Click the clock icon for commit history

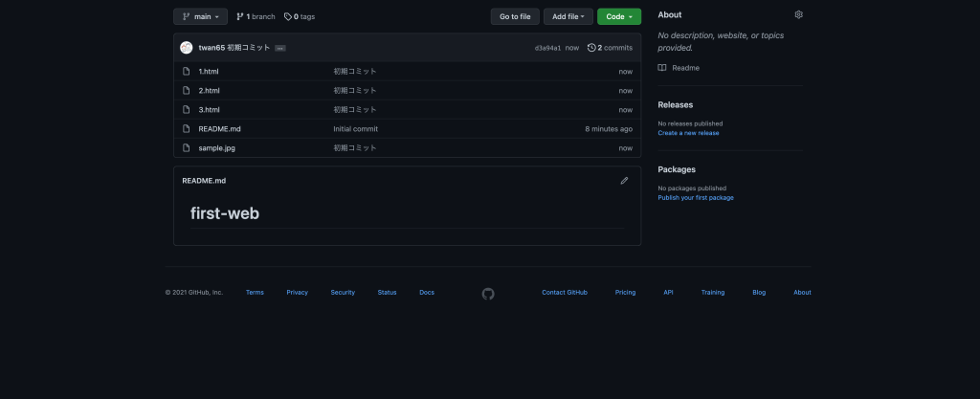click(x=591, y=47)
